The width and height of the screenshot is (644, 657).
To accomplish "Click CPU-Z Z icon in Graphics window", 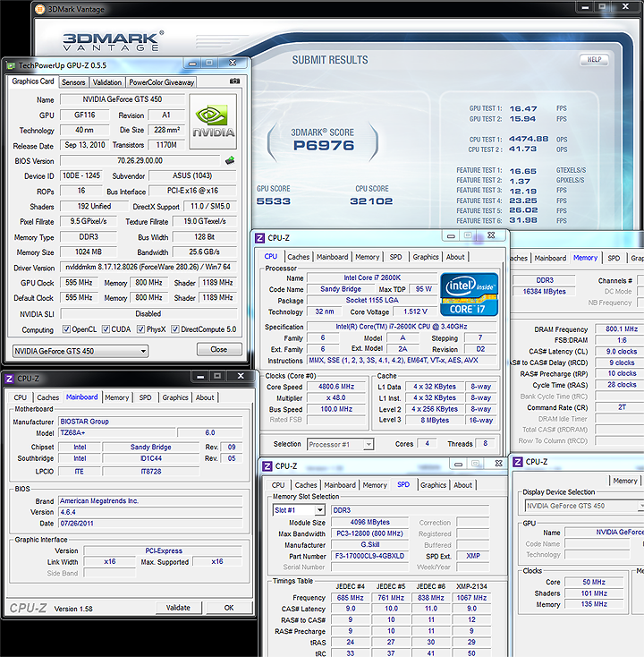I will (518, 462).
